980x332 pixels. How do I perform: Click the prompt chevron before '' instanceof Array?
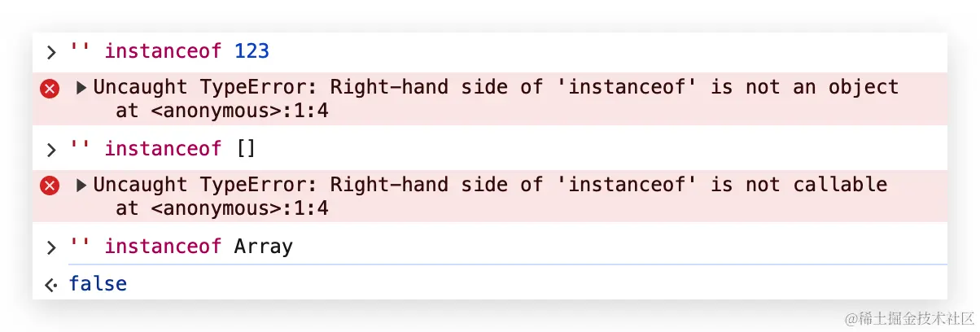point(50,247)
